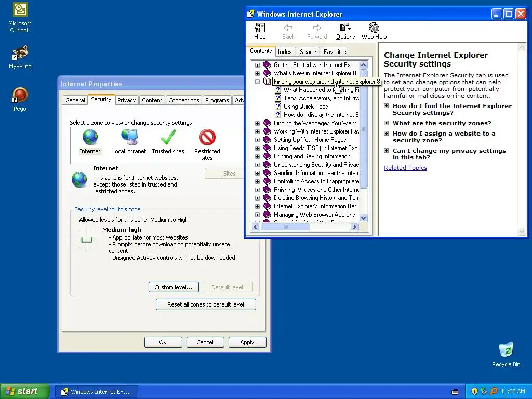The image size is (532, 399).
Task: Click the Windows Internet Explorer taskbar button
Action: pyautogui.click(x=96, y=392)
